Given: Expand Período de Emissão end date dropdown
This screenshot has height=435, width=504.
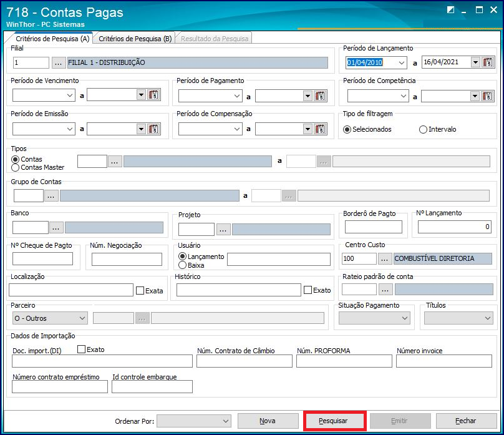Looking at the screenshot, I should [141, 129].
